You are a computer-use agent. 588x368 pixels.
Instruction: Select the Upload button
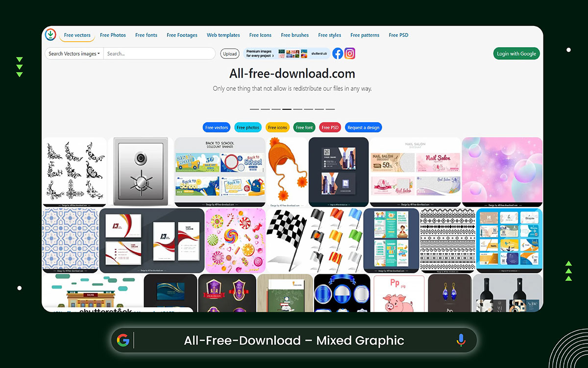230,53
